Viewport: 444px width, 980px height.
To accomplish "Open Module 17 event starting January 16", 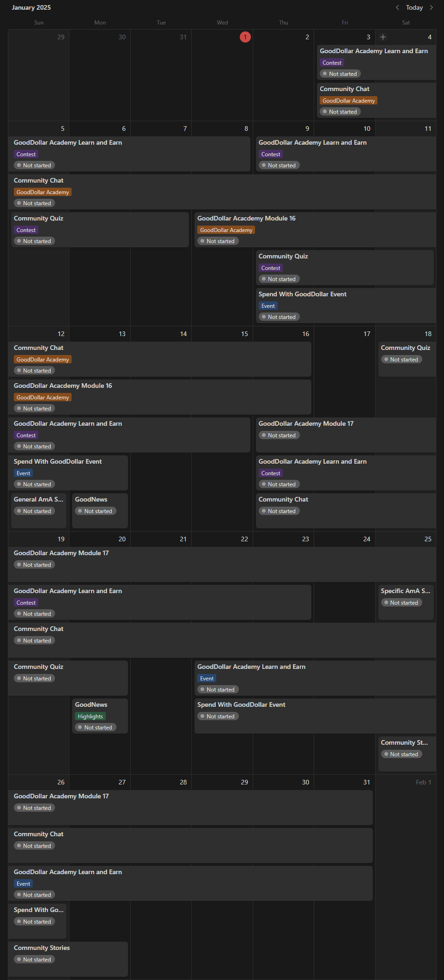I will [x=346, y=435].
